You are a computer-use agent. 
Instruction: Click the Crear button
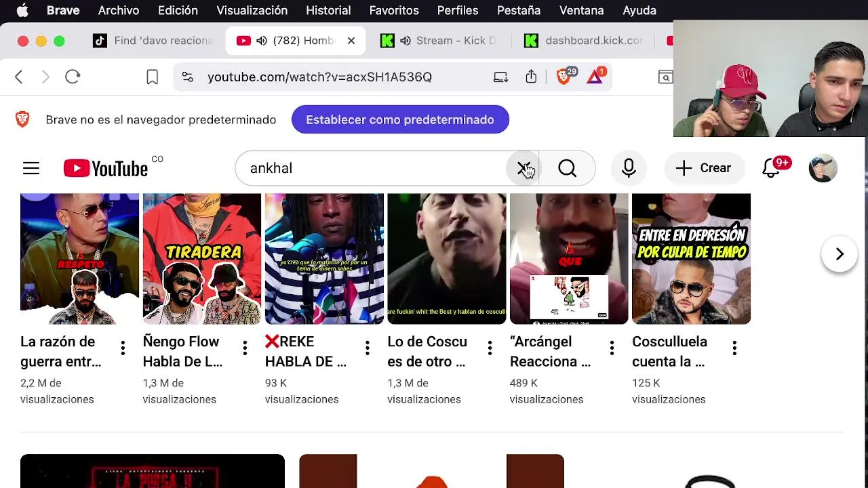(703, 168)
